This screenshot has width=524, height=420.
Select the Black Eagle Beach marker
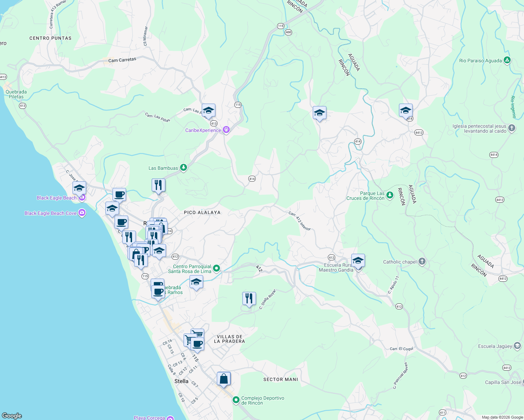pos(82,197)
